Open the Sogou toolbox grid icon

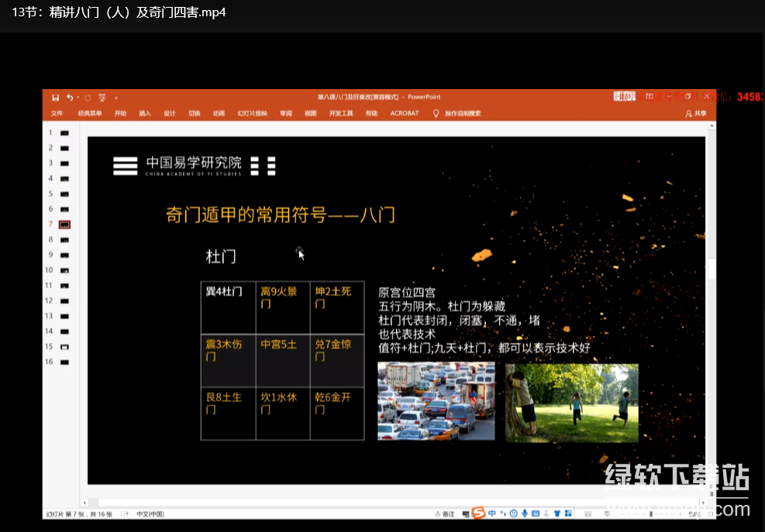pos(567,513)
